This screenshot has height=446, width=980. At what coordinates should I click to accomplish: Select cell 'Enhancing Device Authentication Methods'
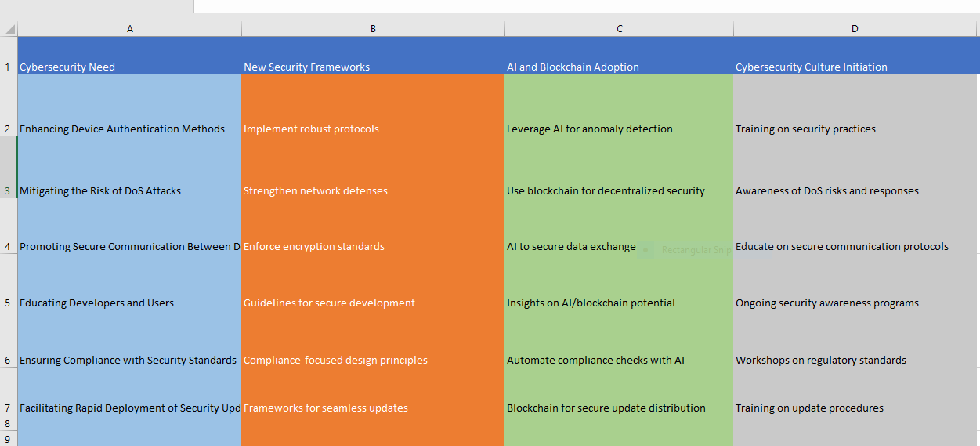coord(129,105)
